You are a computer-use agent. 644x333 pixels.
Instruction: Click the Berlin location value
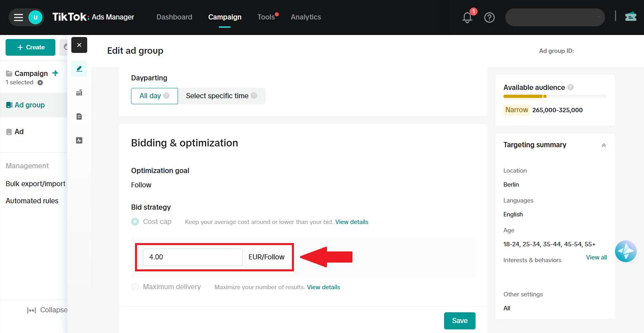point(511,185)
